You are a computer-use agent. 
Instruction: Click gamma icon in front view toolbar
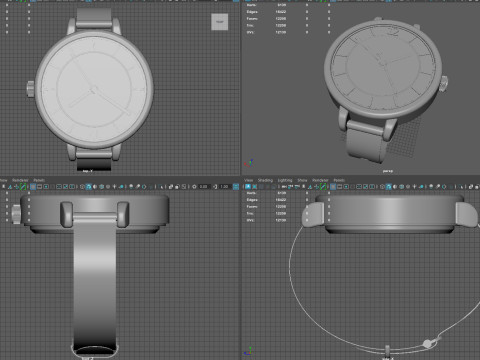click(215, 187)
